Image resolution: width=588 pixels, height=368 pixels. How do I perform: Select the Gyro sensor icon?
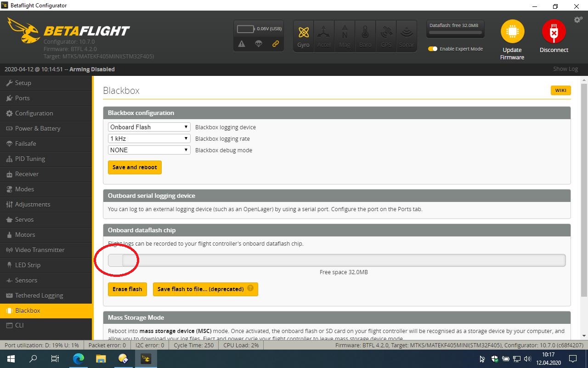coord(303,35)
